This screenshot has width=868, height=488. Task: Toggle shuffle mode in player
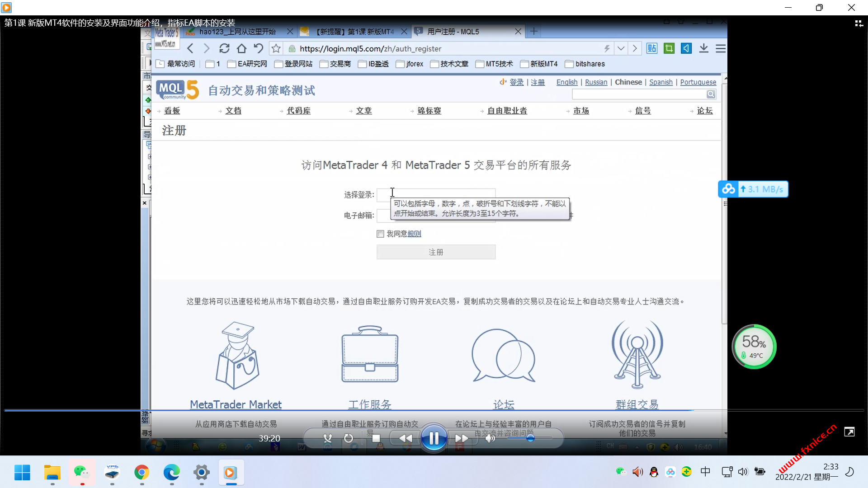(x=328, y=438)
